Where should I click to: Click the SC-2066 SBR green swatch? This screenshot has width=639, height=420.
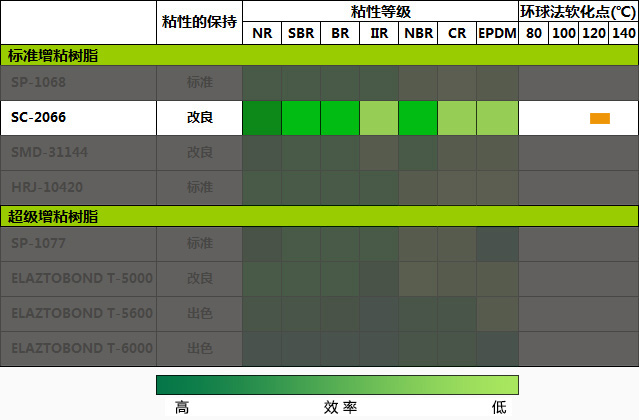click(301, 118)
